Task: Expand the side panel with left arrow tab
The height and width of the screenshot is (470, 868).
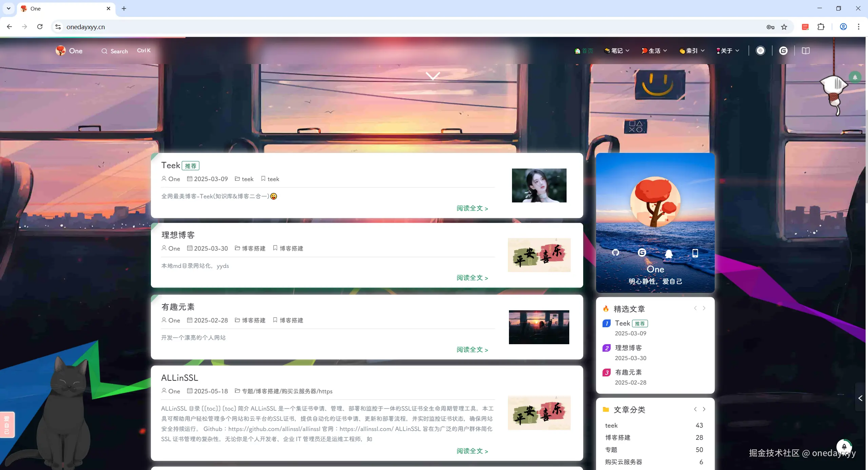Action: pyautogui.click(x=860, y=398)
